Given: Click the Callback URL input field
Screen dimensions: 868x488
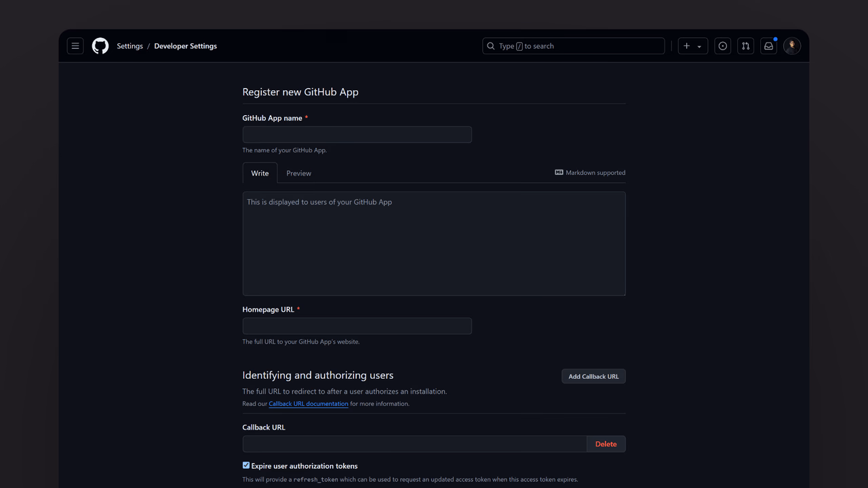Looking at the screenshot, I should tap(414, 444).
